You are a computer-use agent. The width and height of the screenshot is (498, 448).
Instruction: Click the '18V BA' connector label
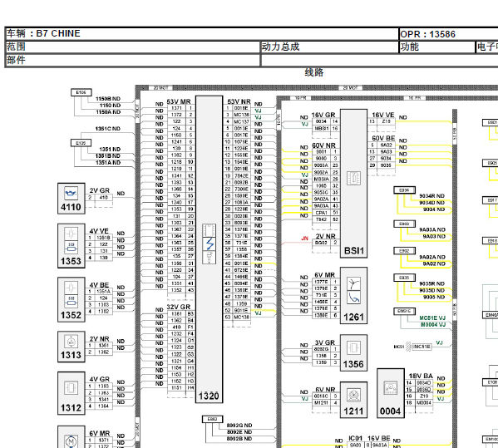(421, 376)
